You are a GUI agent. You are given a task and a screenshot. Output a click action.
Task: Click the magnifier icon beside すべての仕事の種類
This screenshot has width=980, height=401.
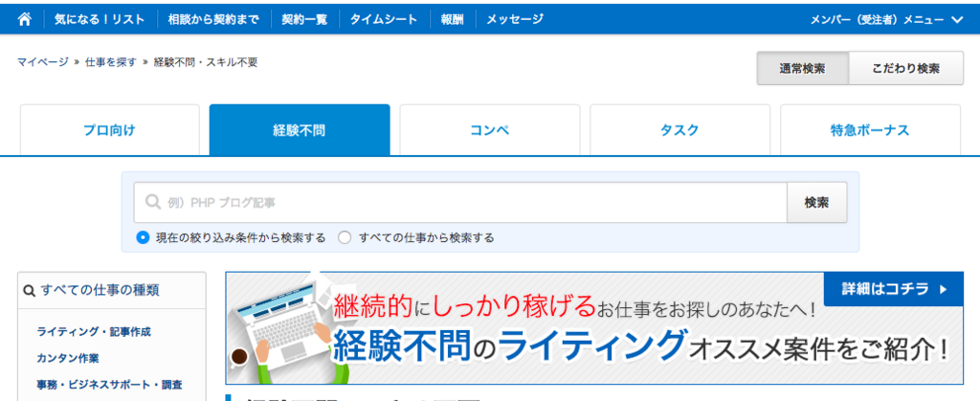tap(28, 290)
